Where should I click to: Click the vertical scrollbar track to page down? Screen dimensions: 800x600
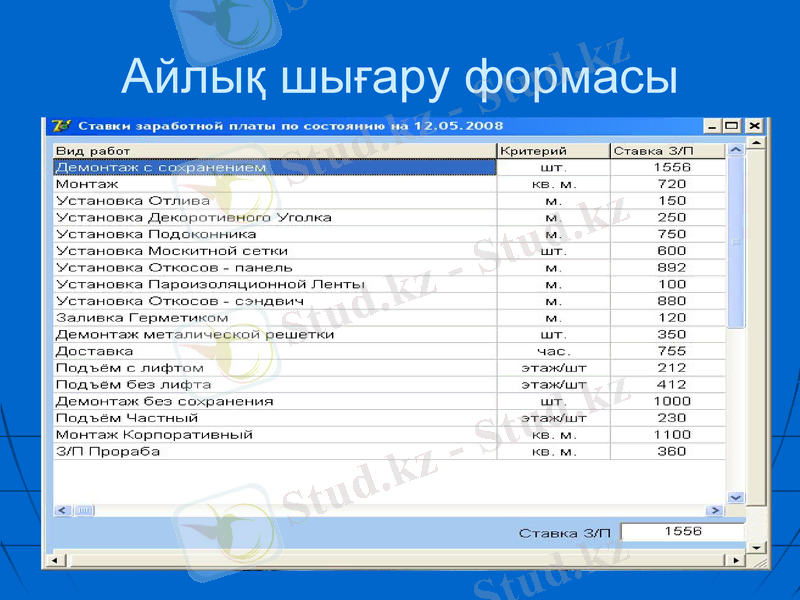coord(736,400)
